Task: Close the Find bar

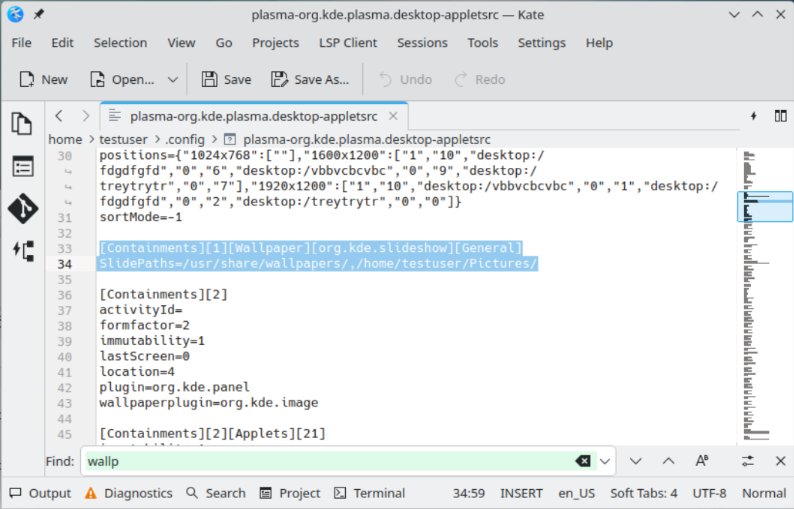Action: [780, 461]
